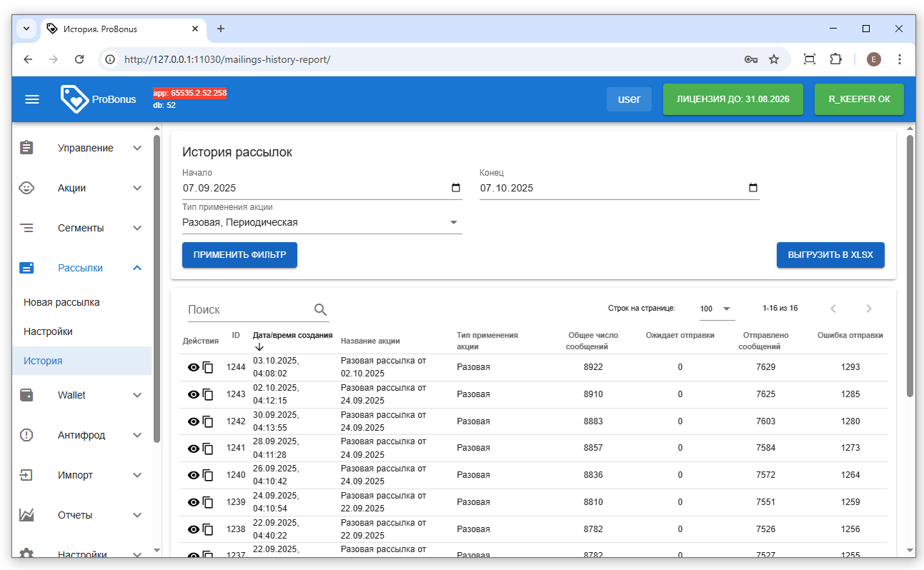View details of mailing 1243
This screenshot has height=570, width=924.
click(x=193, y=394)
